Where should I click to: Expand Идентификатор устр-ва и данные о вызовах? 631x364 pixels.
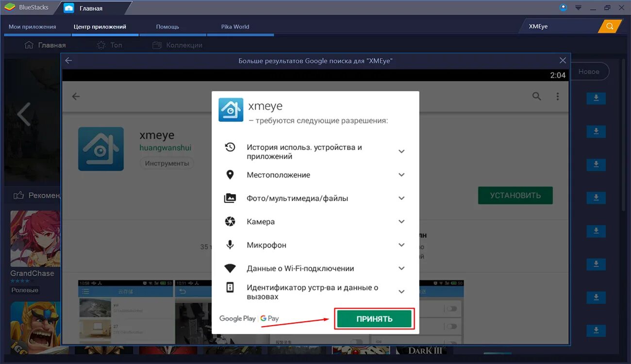pos(401,292)
